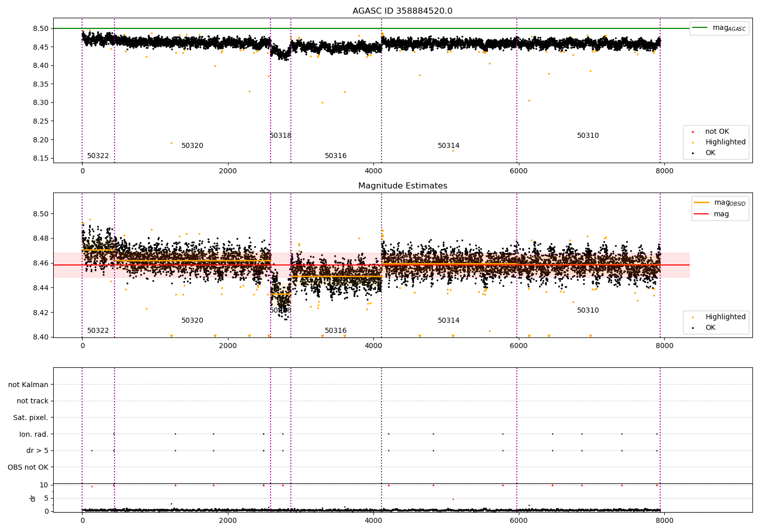Click obsid label 50322 in top panel

[98, 156]
